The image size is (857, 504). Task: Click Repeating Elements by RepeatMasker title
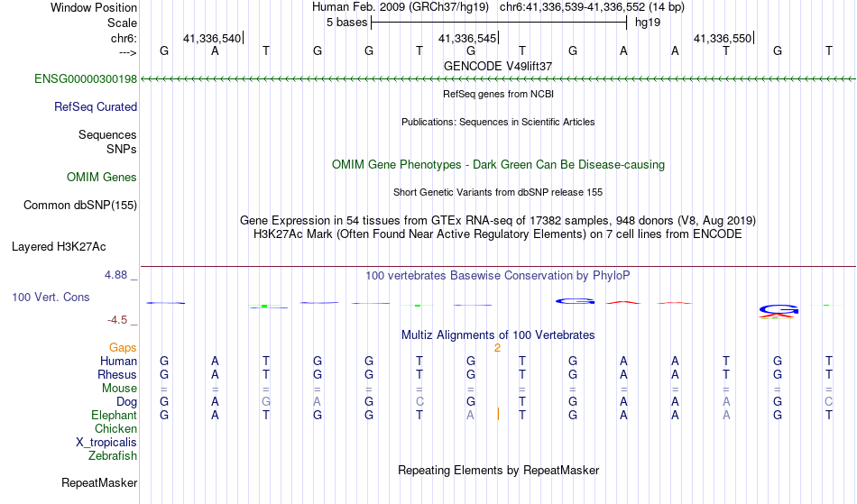[498, 471]
